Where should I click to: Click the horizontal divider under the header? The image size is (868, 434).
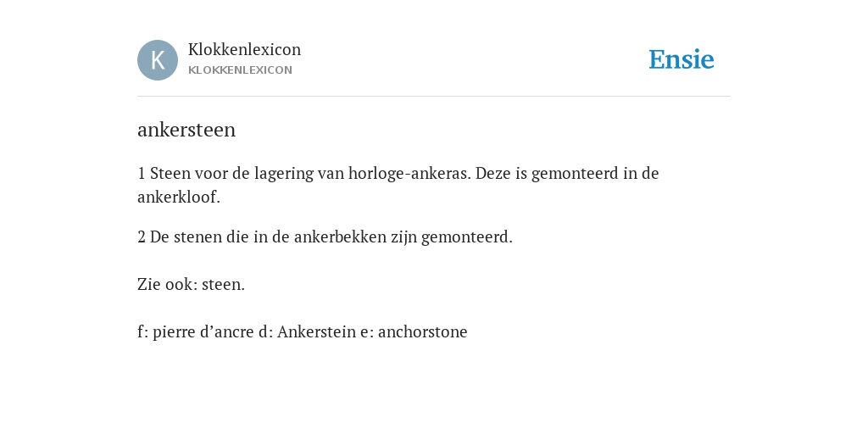coord(434,97)
